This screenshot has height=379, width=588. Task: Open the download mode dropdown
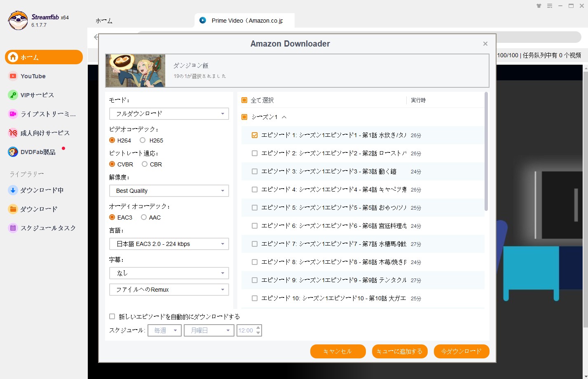(x=169, y=114)
